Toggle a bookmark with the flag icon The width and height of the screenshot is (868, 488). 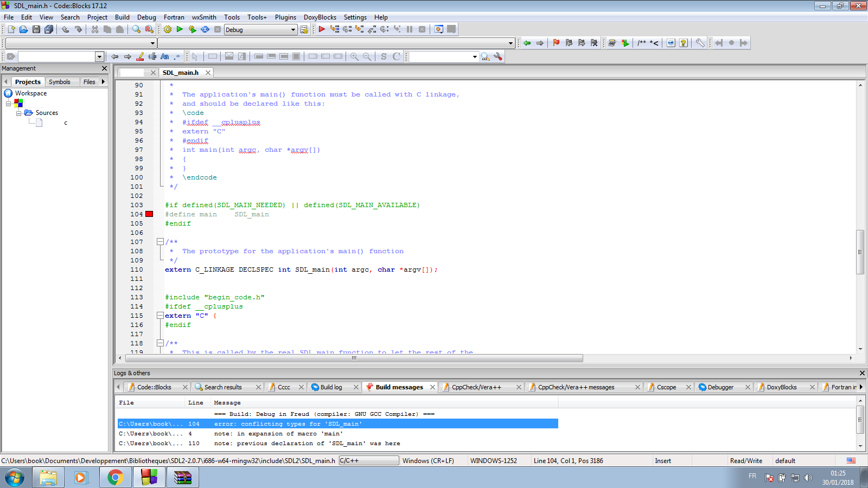[x=556, y=43]
